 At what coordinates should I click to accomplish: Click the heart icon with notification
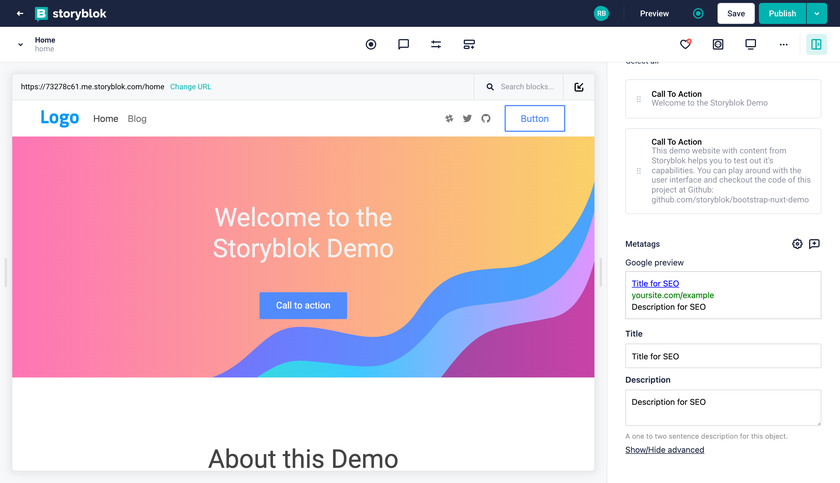[685, 44]
